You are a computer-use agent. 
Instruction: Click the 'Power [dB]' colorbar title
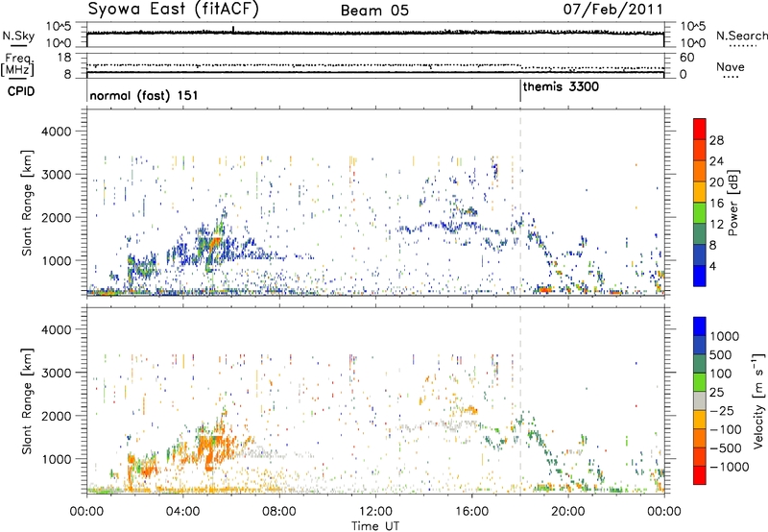(x=732, y=203)
